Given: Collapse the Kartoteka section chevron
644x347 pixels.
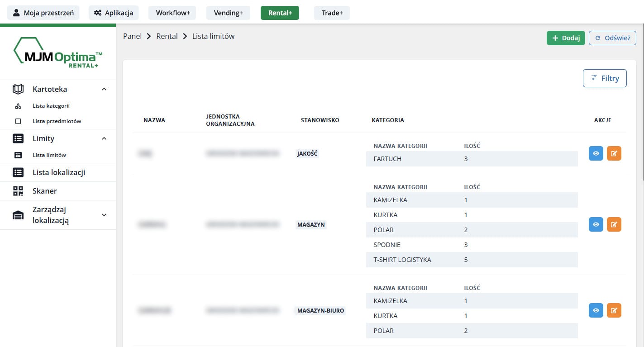Looking at the screenshot, I should (x=104, y=89).
